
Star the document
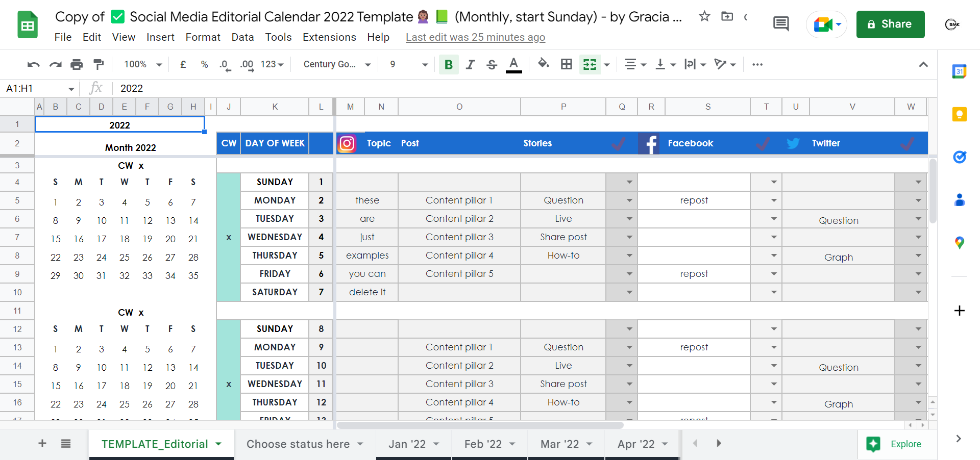[704, 16]
